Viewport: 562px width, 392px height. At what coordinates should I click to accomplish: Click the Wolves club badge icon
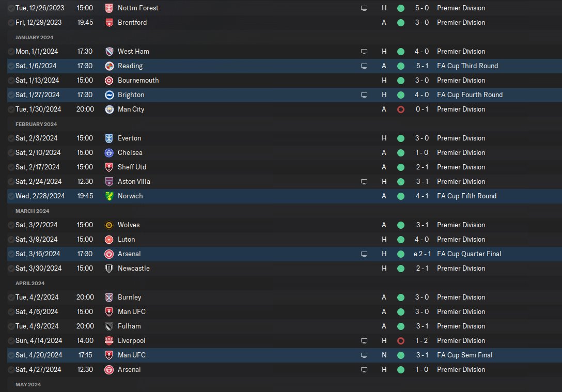pyautogui.click(x=109, y=225)
